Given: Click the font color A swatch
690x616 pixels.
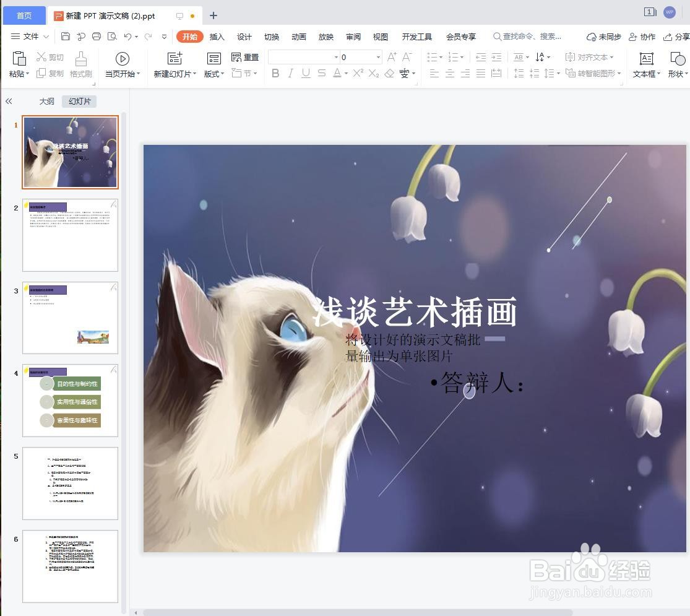Looking at the screenshot, I should click(337, 73).
